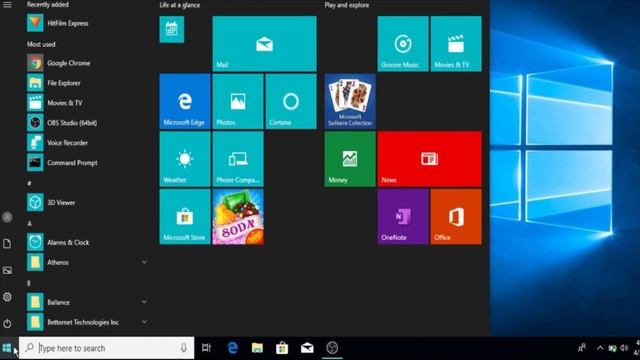
Task: Open Command Prompt
Action: click(87, 163)
